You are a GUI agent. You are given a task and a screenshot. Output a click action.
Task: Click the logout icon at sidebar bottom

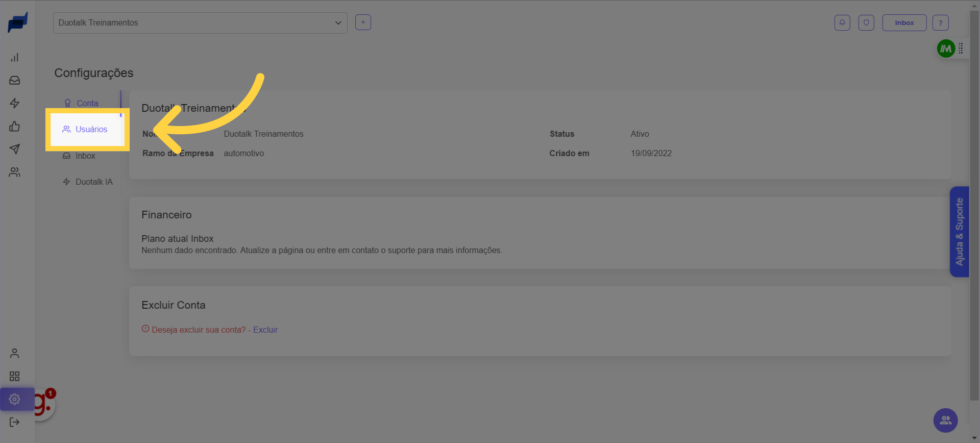pyautogui.click(x=14, y=422)
